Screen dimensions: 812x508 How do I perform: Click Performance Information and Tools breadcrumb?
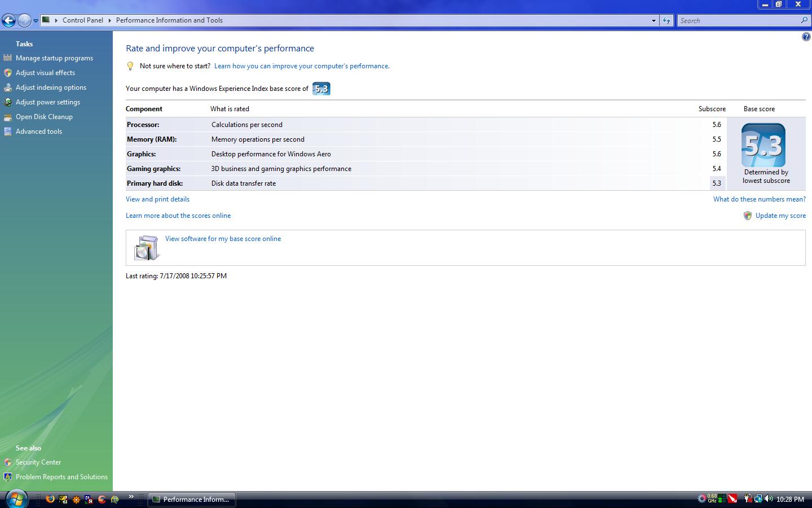(169, 20)
